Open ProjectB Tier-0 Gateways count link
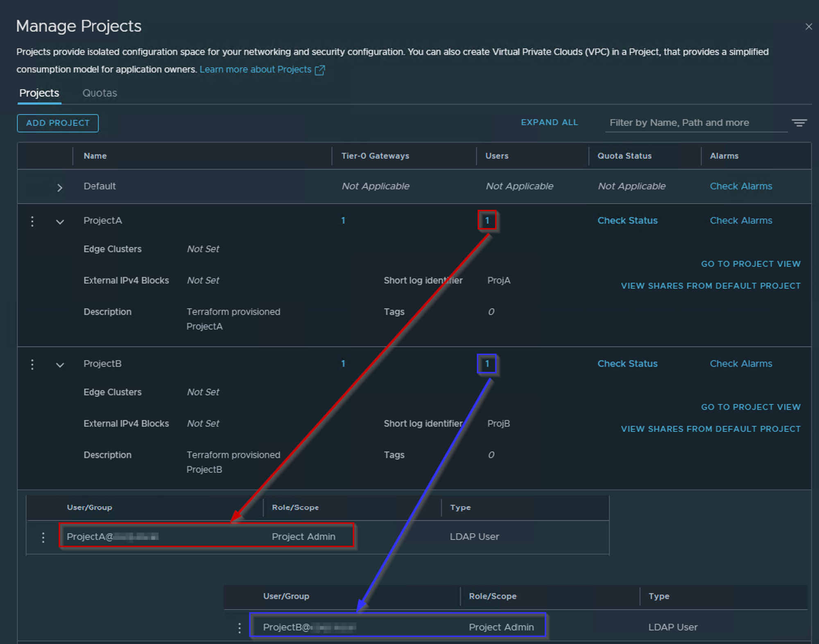The image size is (819, 644). pos(343,363)
